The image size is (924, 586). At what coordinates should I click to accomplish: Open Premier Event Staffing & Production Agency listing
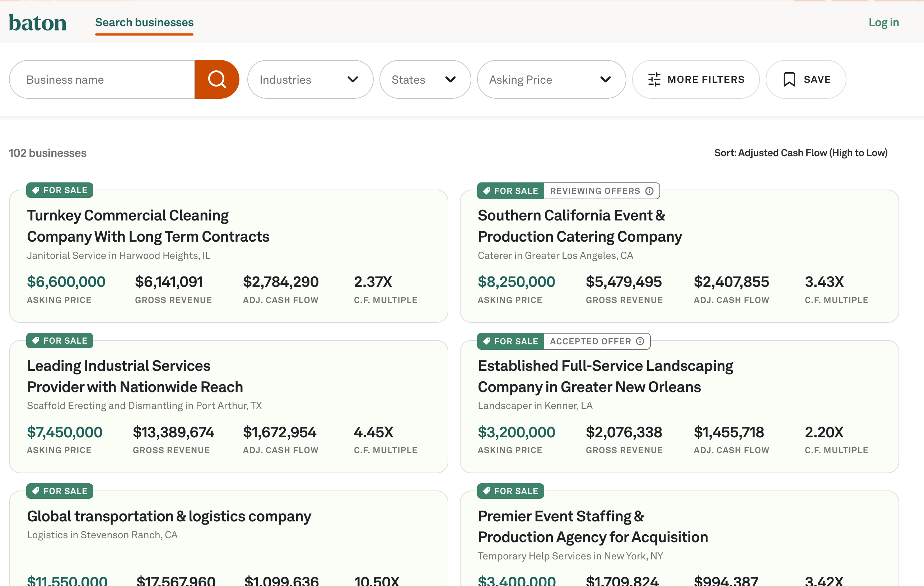click(593, 527)
